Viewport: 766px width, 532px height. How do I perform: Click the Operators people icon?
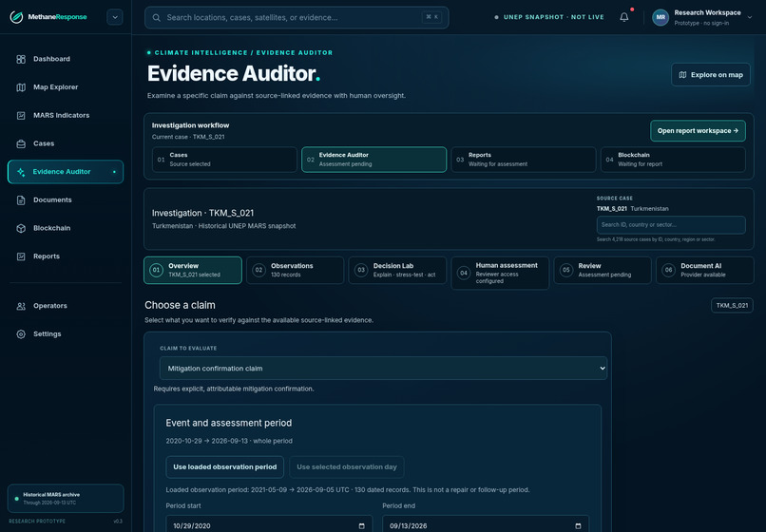(21, 306)
